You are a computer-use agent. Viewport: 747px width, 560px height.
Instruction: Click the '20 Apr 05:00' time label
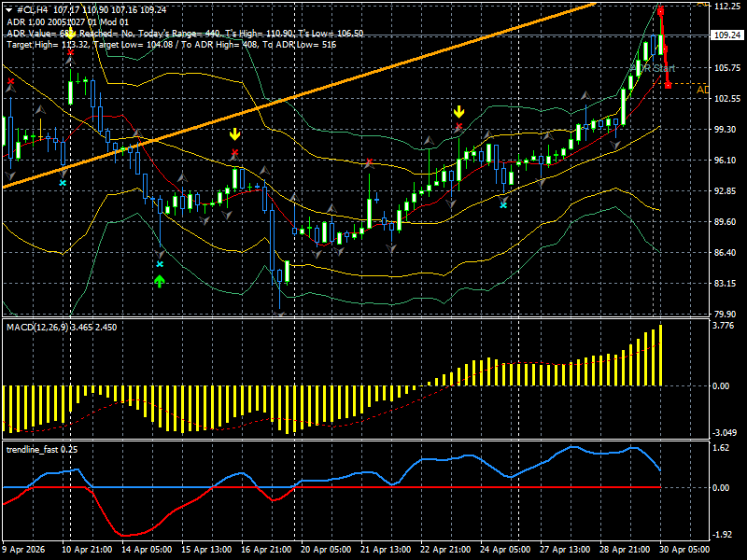point(326,550)
